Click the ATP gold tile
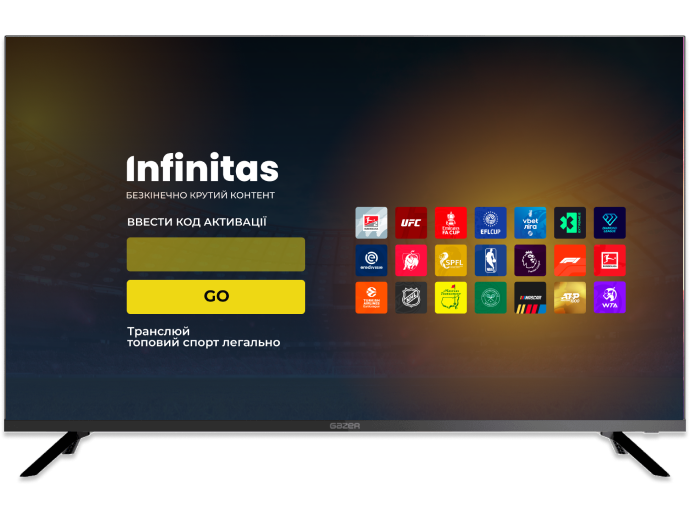690x520 pixels. click(x=570, y=297)
